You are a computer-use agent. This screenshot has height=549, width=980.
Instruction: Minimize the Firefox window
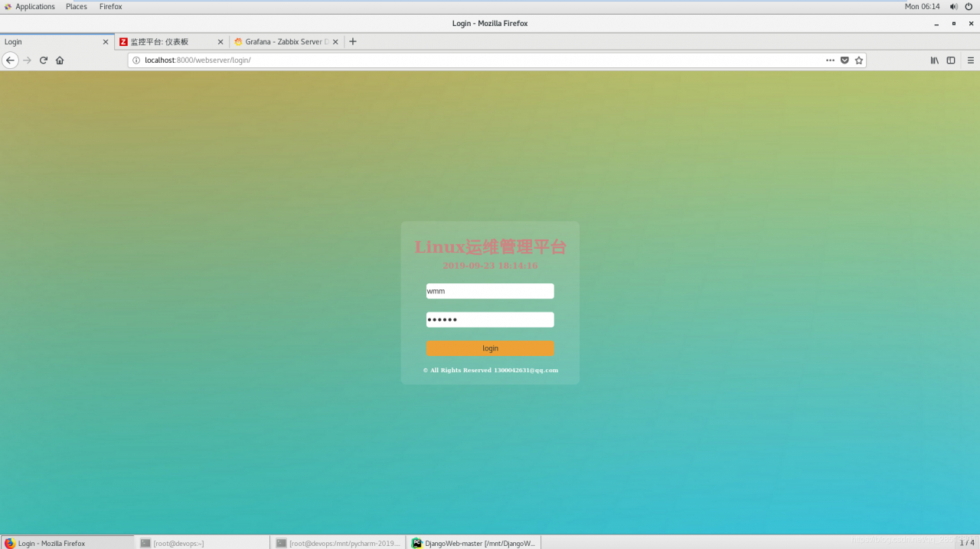click(936, 23)
